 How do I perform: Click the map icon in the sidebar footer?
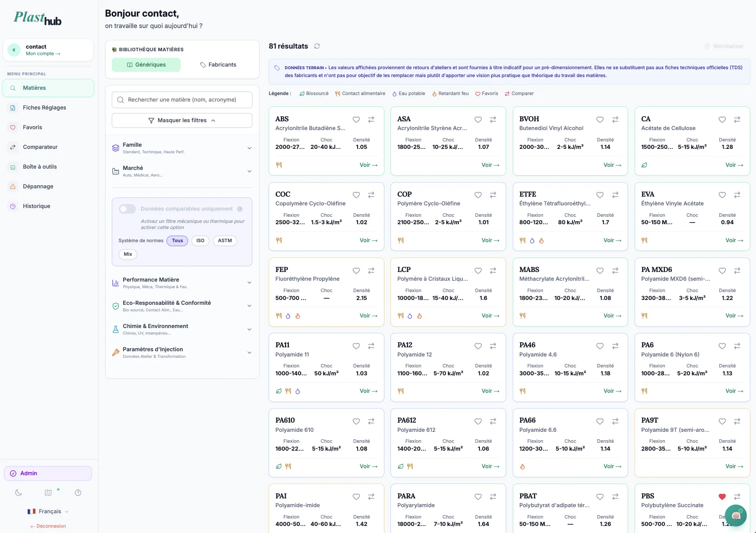click(x=48, y=493)
